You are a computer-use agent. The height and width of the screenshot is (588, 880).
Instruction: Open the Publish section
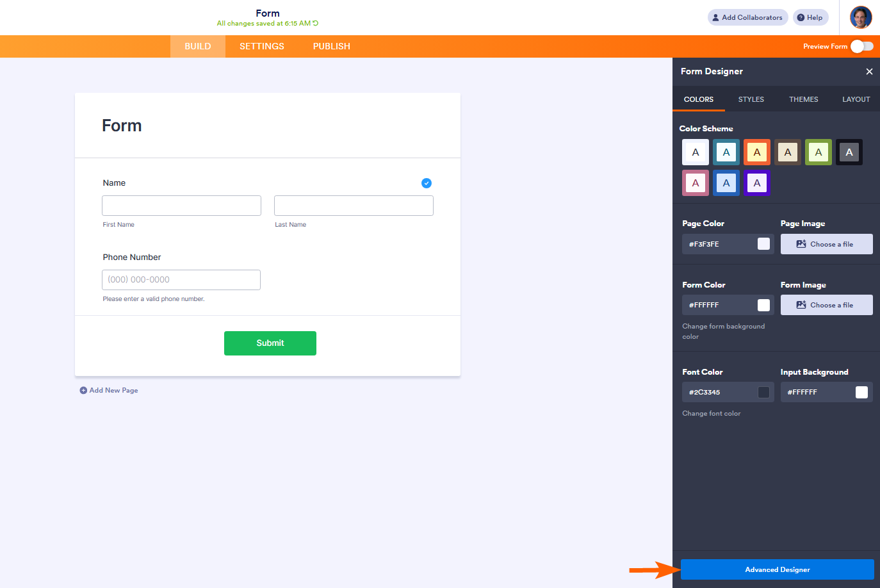click(331, 46)
